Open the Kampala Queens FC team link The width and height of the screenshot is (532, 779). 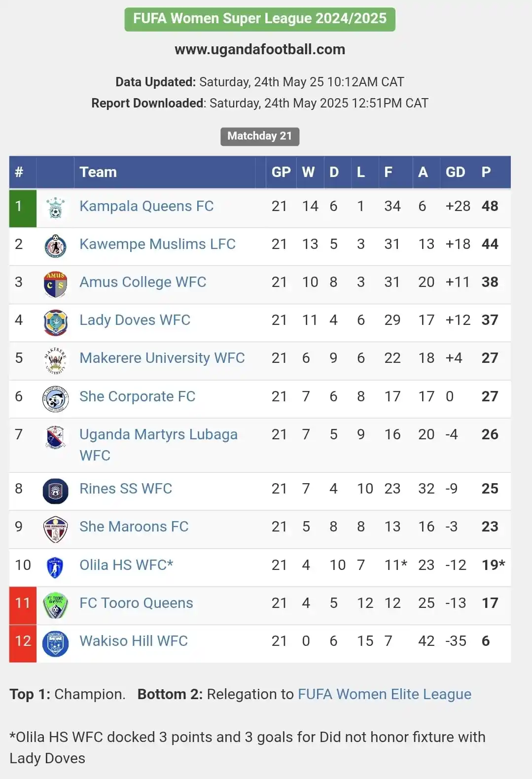(146, 206)
